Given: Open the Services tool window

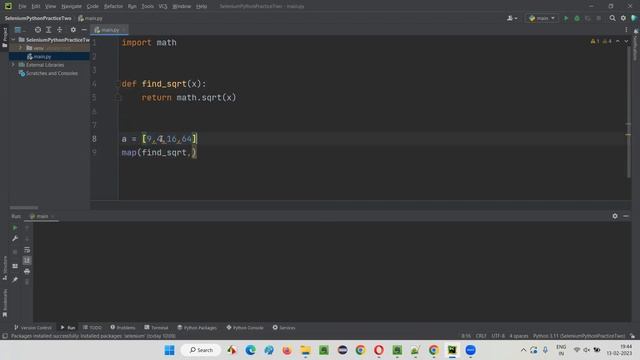Looking at the screenshot, I should (x=284, y=327).
